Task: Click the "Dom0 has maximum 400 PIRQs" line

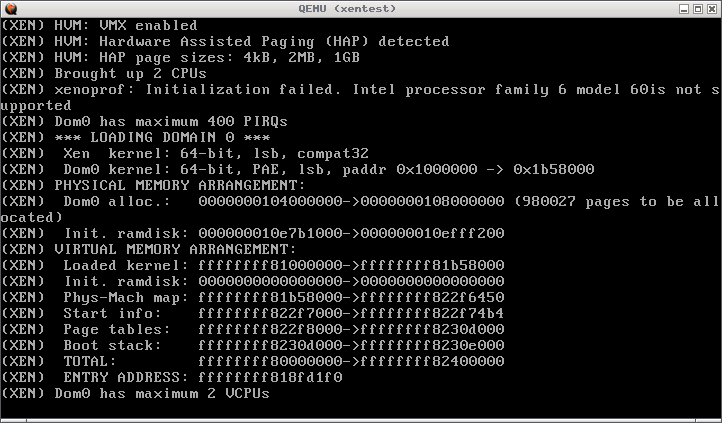Action: [x=144, y=121]
